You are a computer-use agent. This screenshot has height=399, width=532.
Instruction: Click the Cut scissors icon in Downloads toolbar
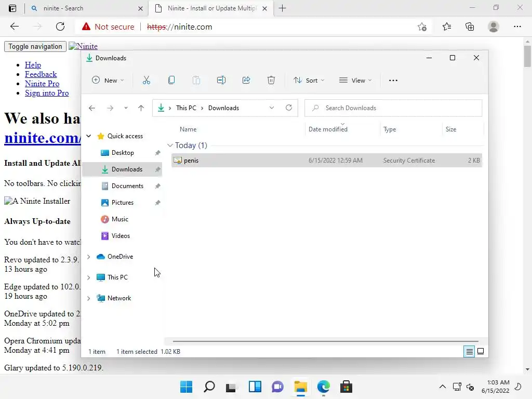[146, 81]
